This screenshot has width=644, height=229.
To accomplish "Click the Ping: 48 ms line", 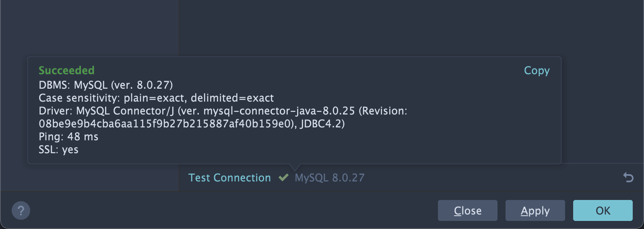I will pos(68,137).
